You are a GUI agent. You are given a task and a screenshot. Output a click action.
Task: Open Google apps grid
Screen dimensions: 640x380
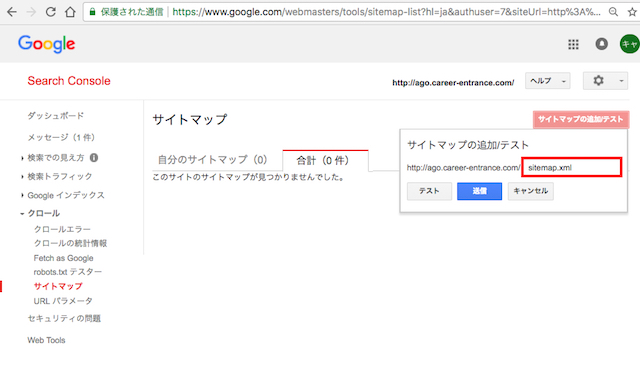[x=573, y=44]
